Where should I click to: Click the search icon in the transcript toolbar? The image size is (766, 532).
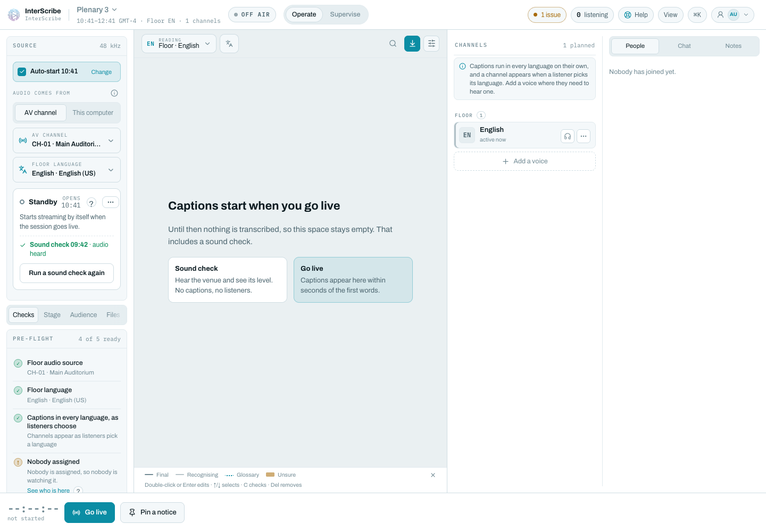click(393, 44)
